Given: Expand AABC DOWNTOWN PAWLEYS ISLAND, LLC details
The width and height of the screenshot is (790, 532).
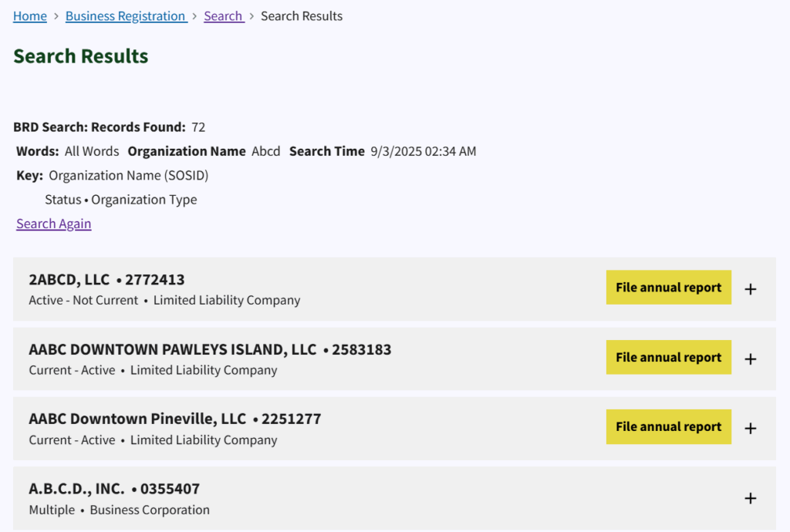Looking at the screenshot, I should pos(750,359).
